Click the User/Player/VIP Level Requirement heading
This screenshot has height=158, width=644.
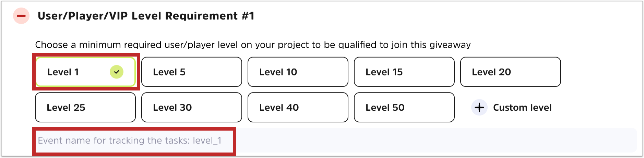click(137, 16)
